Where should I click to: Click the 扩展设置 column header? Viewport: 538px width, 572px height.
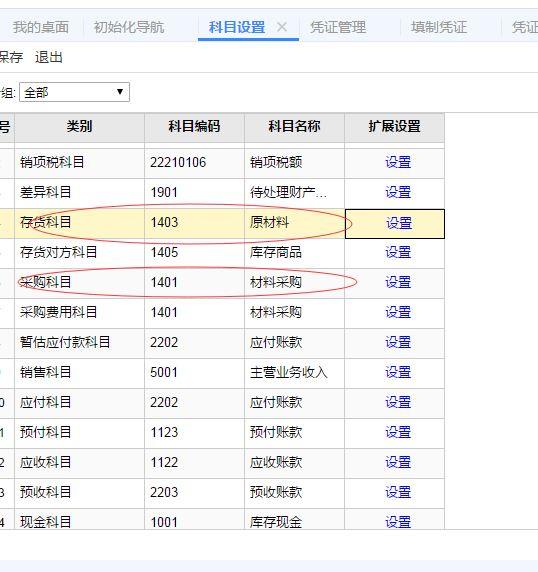pyautogui.click(x=394, y=127)
